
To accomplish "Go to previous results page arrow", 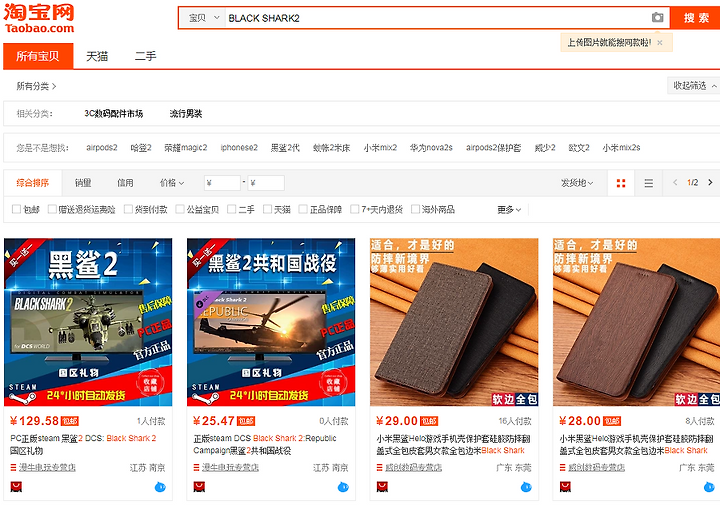I will click(675, 183).
